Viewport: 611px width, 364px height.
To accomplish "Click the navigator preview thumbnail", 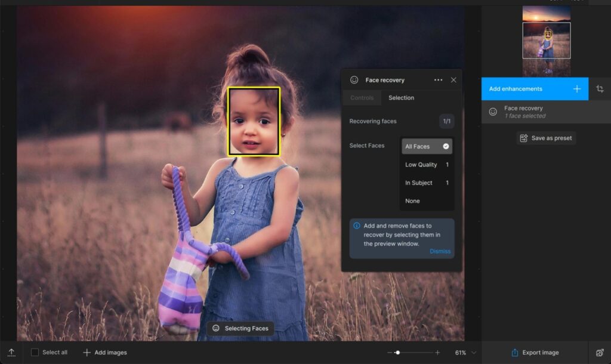I will [x=547, y=41].
